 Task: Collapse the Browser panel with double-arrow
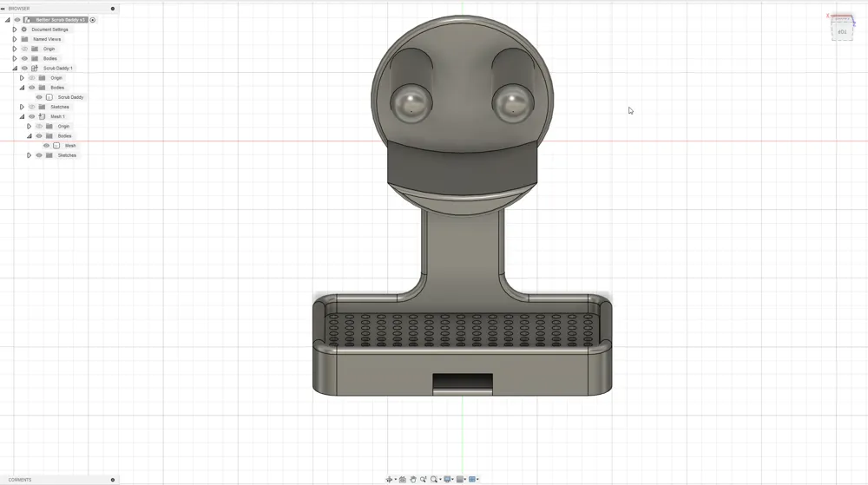pos(3,9)
